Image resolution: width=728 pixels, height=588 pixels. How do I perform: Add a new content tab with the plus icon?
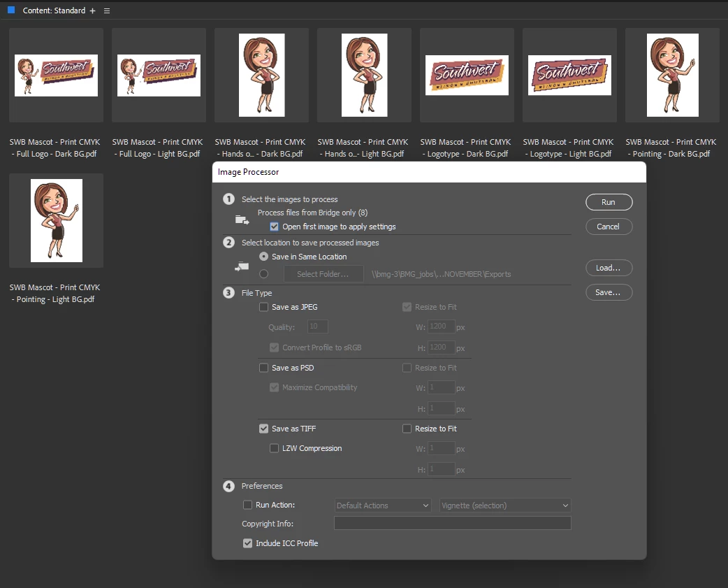pyautogui.click(x=92, y=10)
